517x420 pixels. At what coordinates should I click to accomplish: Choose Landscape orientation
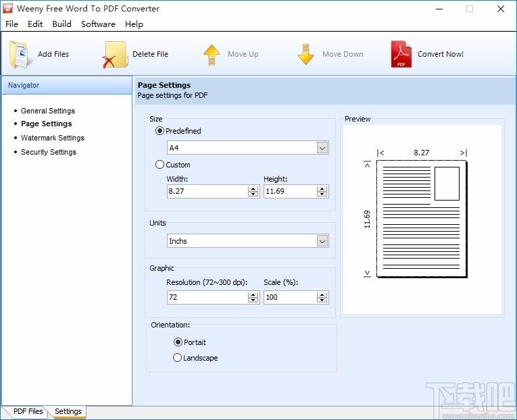coord(177,357)
